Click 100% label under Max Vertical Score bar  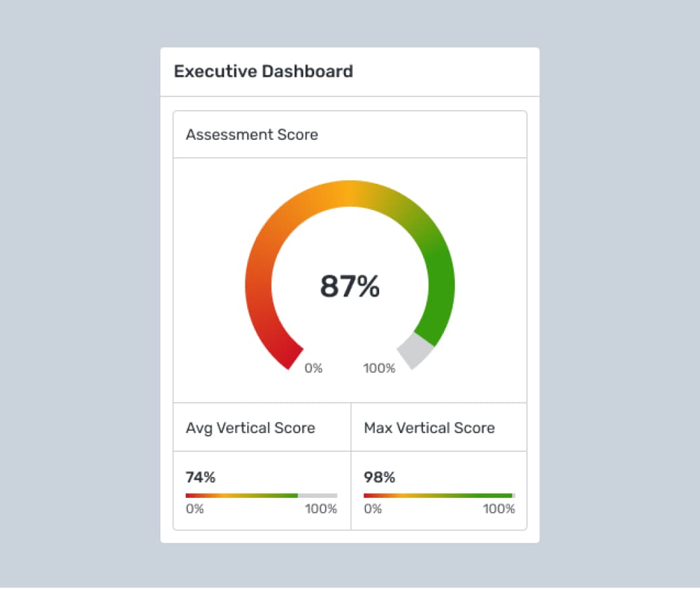(x=499, y=509)
